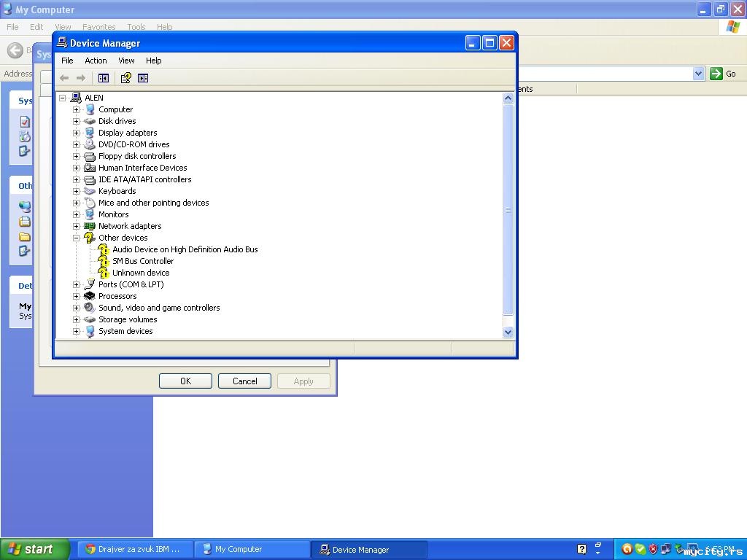Viewport: 747px width, 560px height.
Task: Click the Monitors icon
Action: pyautogui.click(x=90, y=214)
